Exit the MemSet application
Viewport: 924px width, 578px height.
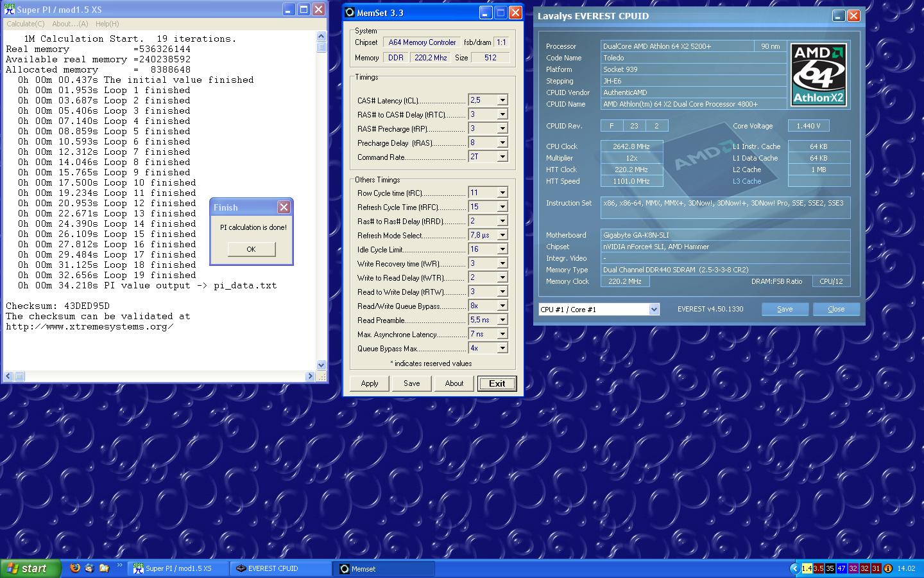(x=497, y=383)
